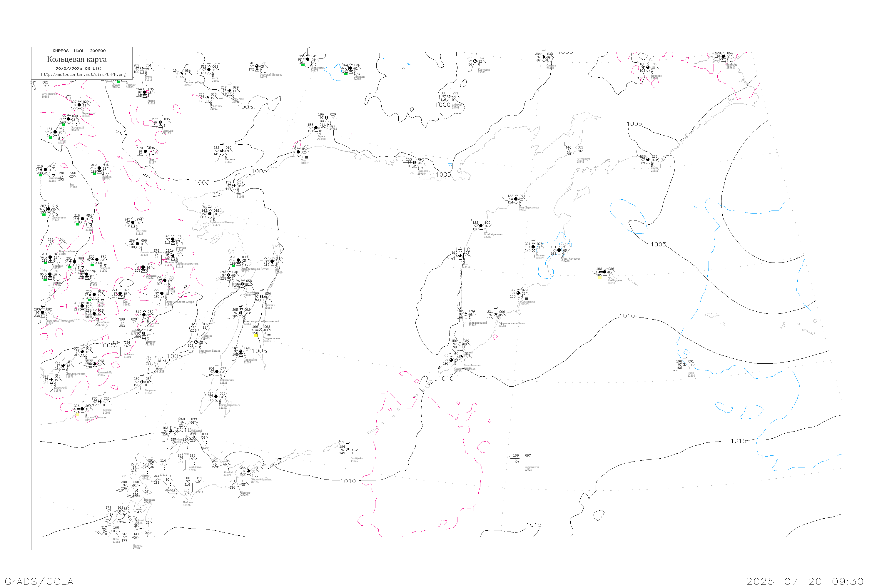The image size is (882, 588).
Task: Click the green square at Восточная station
Action: pos(303,65)
